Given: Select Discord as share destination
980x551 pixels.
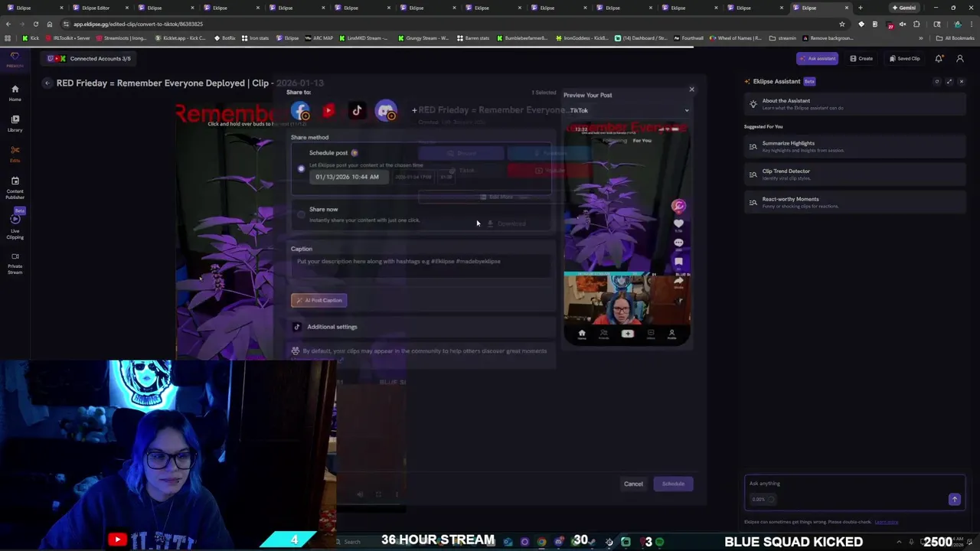Looking at the screenshot, I should pos(386,112).
